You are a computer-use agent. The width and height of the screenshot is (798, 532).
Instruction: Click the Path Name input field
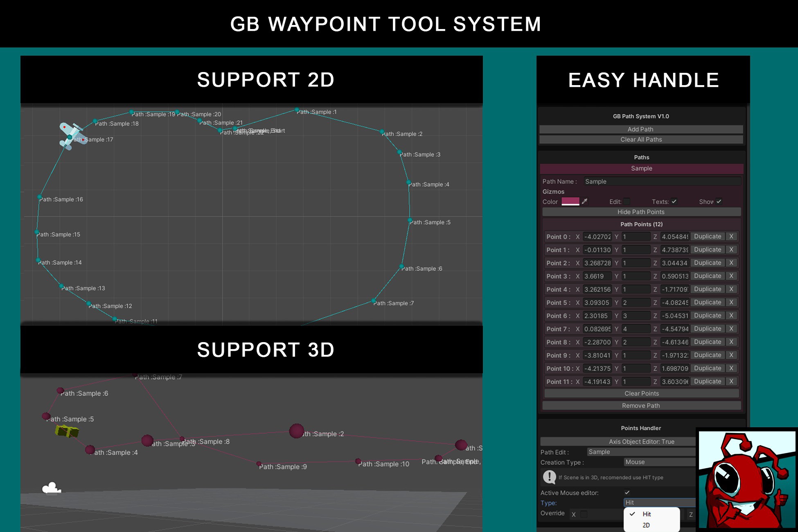661,181
